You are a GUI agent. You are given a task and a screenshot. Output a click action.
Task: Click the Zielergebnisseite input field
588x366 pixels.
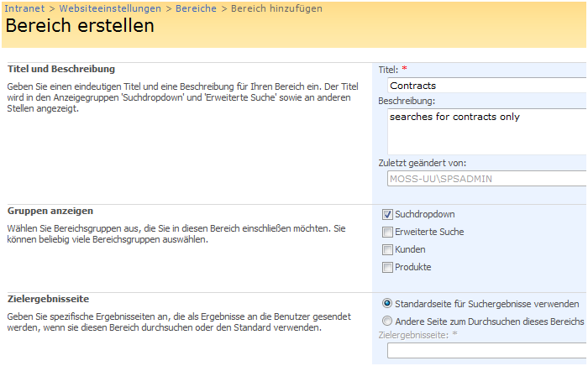click(x=487, y=351)
